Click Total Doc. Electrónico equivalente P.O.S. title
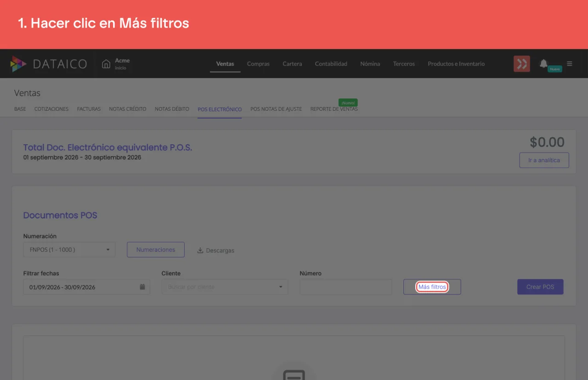The width and height of the screenshot is (588, 380). (x=107, y=147)
